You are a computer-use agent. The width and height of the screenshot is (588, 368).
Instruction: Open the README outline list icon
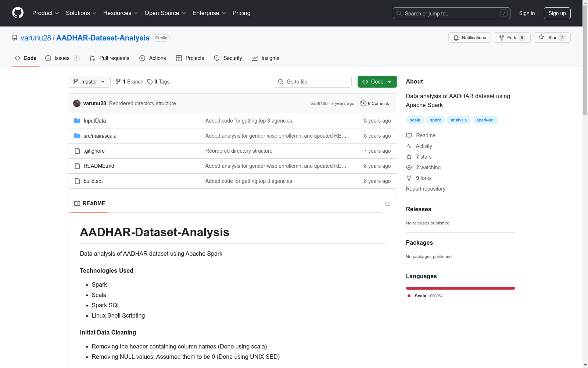click(388, 204)
